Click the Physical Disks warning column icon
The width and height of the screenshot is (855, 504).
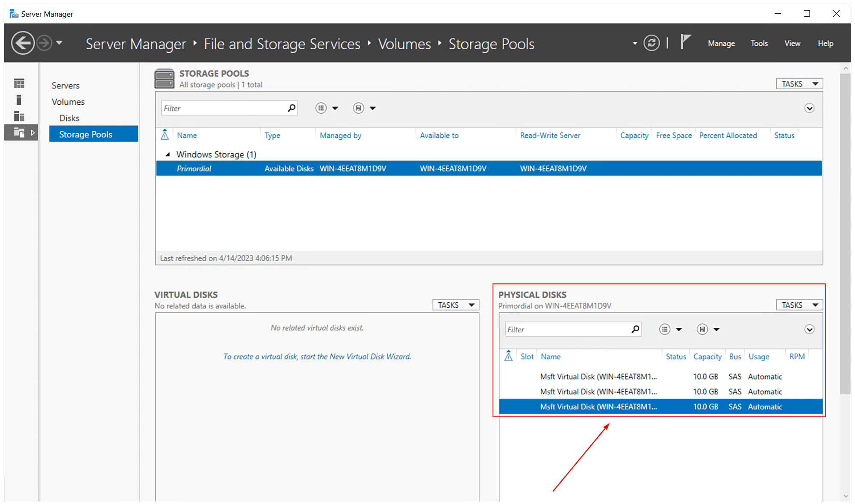(x=508, y=356)
